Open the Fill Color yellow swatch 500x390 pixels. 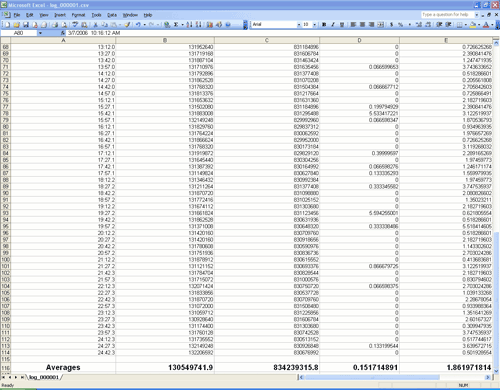(x=472, y=25)
